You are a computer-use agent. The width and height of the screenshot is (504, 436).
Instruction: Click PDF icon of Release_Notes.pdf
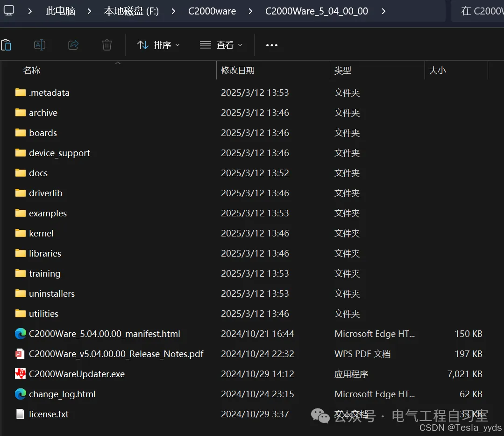20,354
